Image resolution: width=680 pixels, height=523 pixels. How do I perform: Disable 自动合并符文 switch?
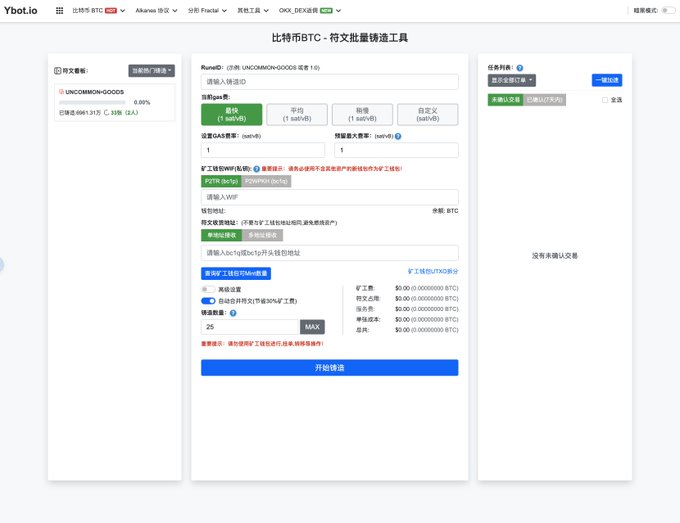(208, 301)
